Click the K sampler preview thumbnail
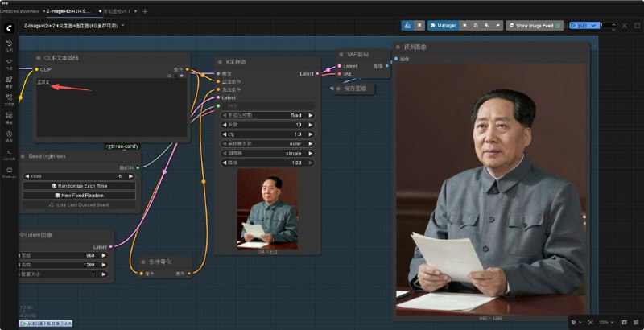 coord(267,209)
